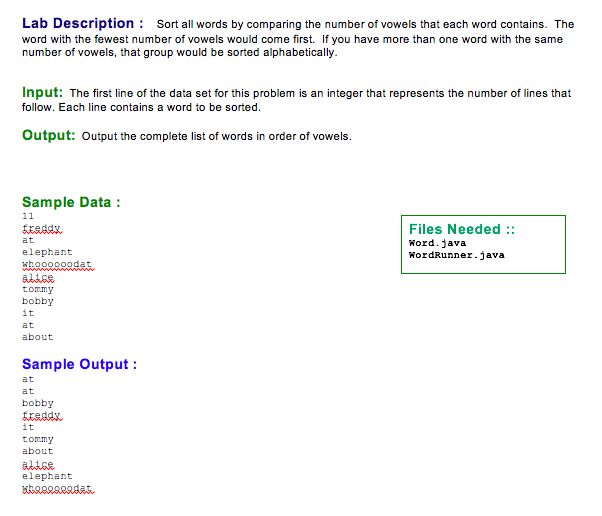Click the "Files Needed ::" heading
Image resolution: width=602 pixels, height=516 pixels.
462,229
